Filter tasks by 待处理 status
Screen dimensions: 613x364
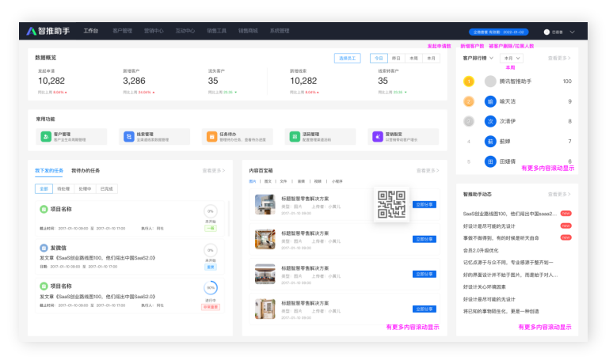tap(64, 188)
